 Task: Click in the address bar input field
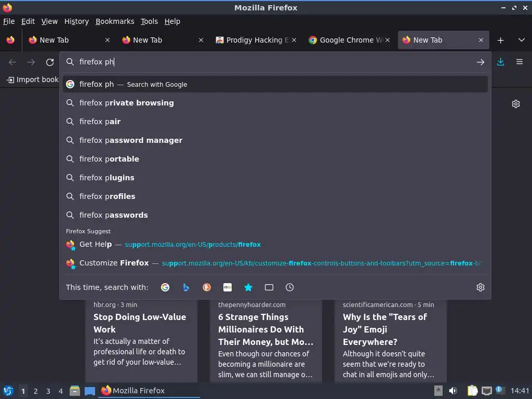275,62
